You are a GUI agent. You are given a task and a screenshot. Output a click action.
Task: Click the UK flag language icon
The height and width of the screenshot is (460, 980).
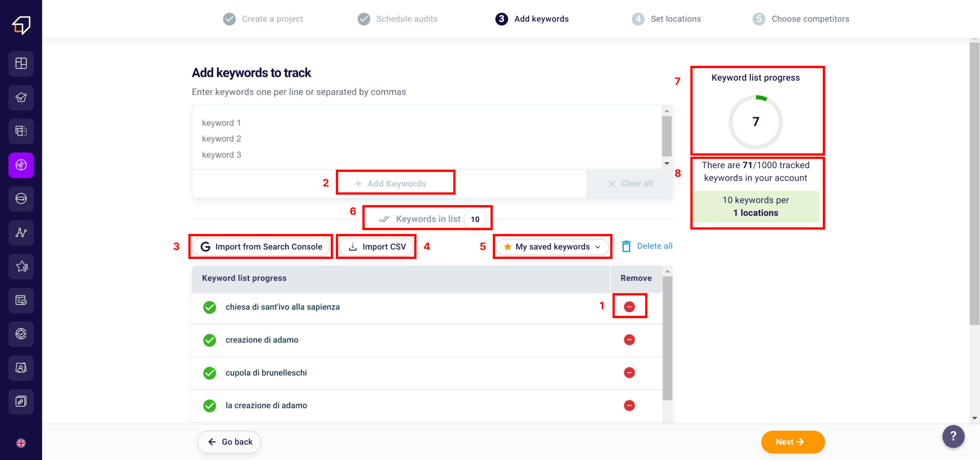21,443
